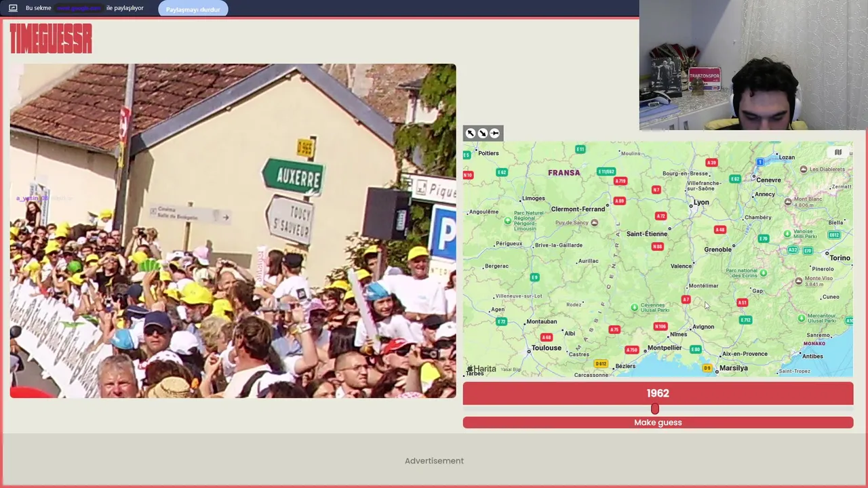Viewport: 868px width, 488px height.
Task: Click the Les Diablerets peak marker
Action: 804,169
